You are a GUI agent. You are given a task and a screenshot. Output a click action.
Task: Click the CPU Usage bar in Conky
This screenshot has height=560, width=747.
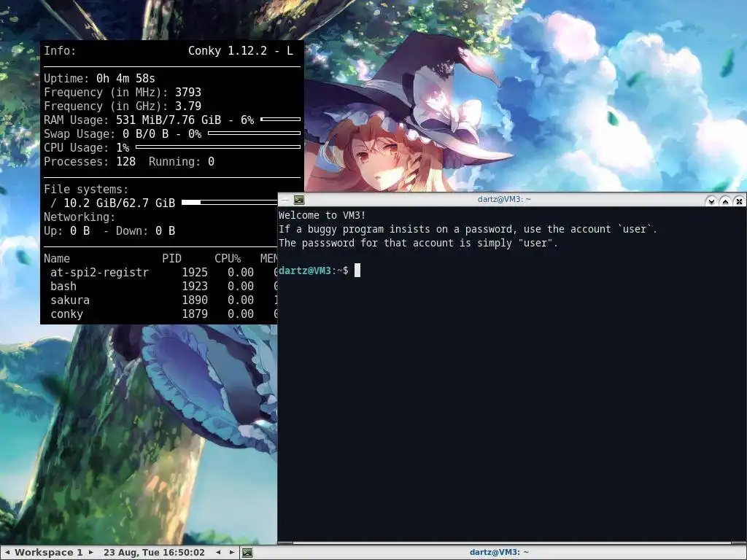pos(218,147)
